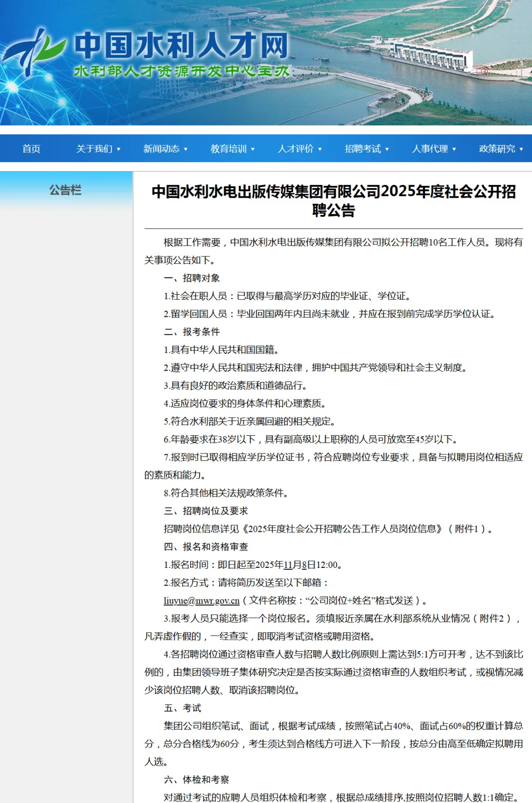Click line 6.年龄要求在38岁以下
Screen dimensions: 532x803
pos(311,440)
